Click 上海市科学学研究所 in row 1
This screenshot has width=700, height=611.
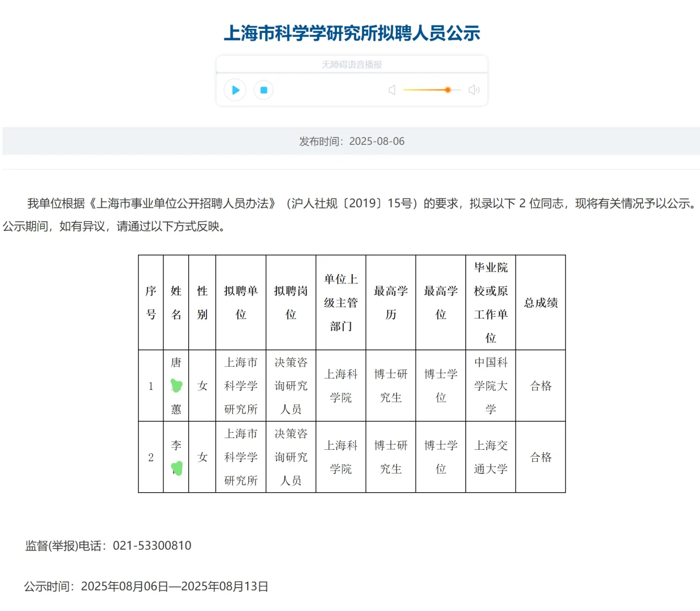[x=241, y=386]
